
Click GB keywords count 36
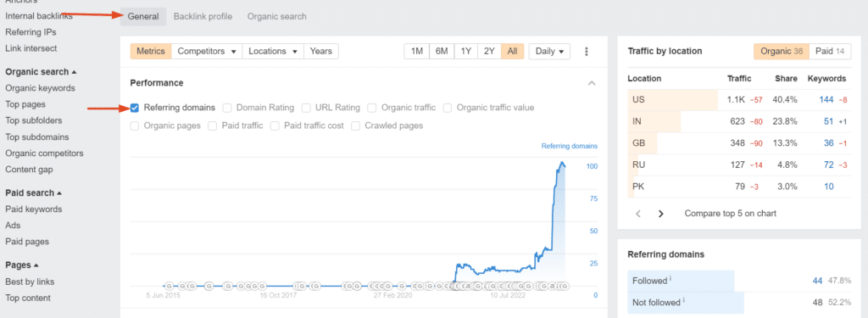[x=829, y=143]
